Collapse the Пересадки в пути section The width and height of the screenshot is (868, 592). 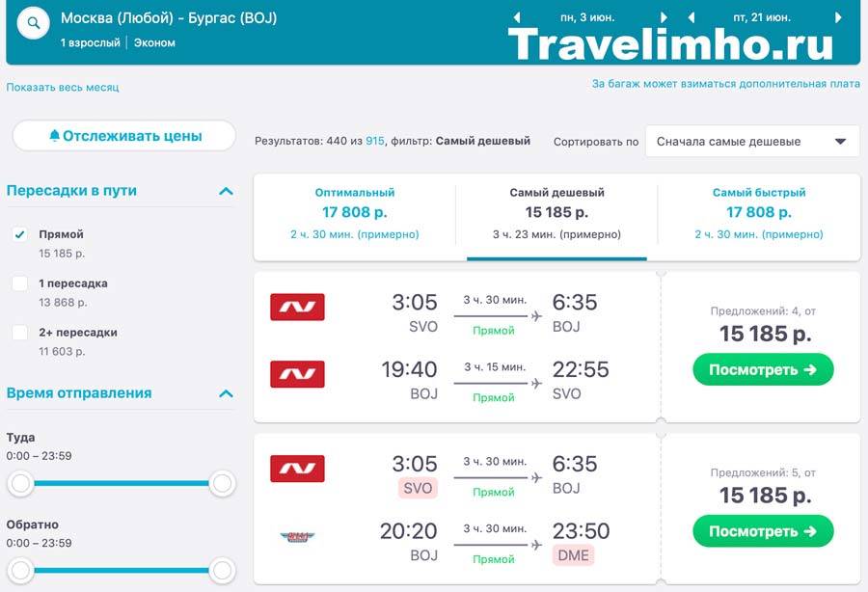pos(226,192)
